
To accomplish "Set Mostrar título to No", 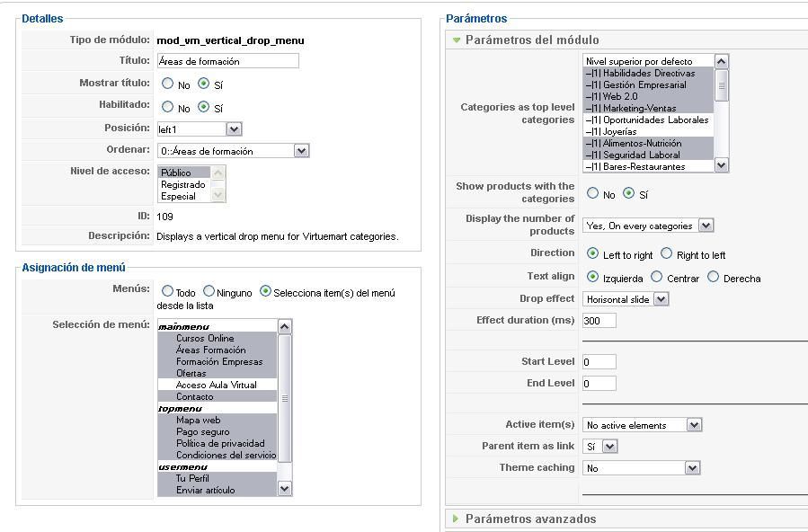I will tap(167, 84).
